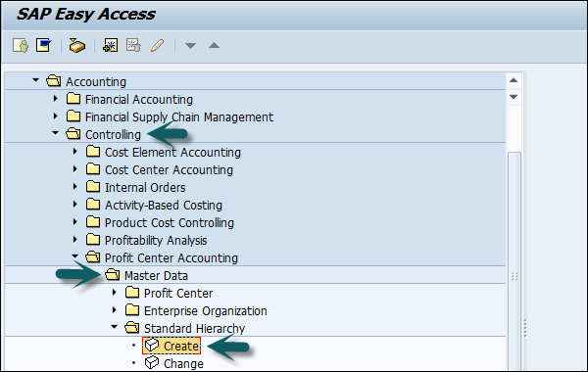Collapse Profit Center Accounting triangle

[x=75, y=256]
